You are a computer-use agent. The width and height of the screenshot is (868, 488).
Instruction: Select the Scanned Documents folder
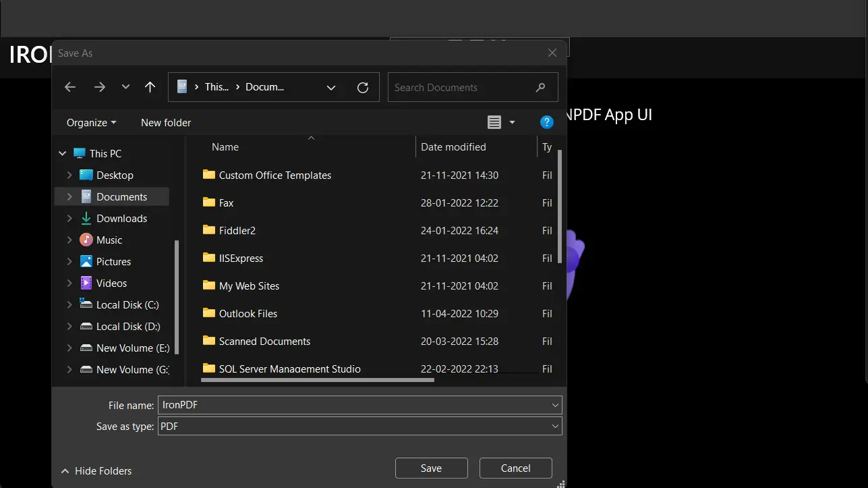click(x=264, y=341)
